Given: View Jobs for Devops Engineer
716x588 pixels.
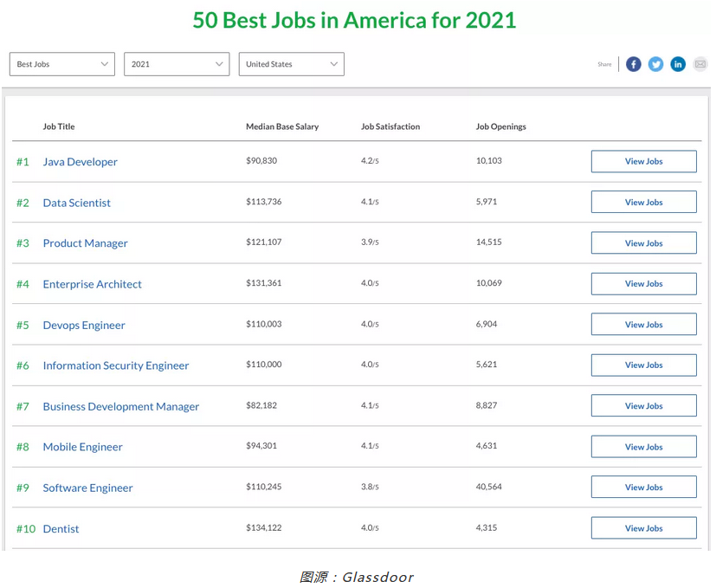Looking at the screenshot, I should pos(644,325).
